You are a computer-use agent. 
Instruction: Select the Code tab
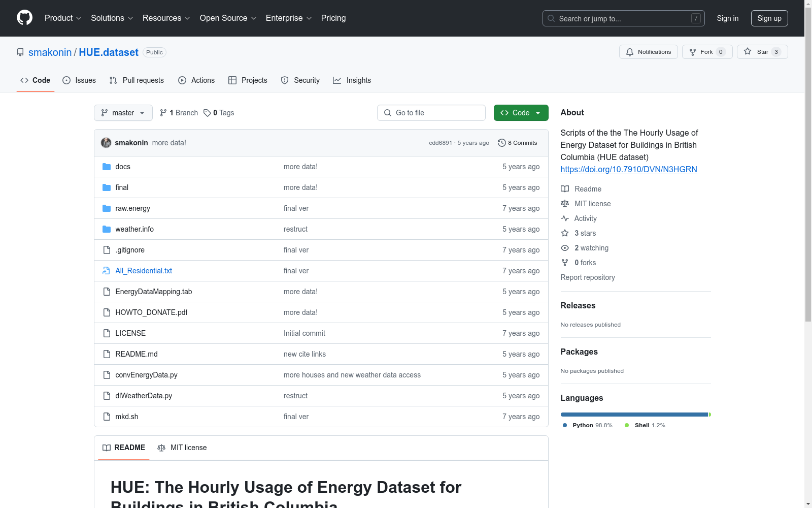pos(36,80)
